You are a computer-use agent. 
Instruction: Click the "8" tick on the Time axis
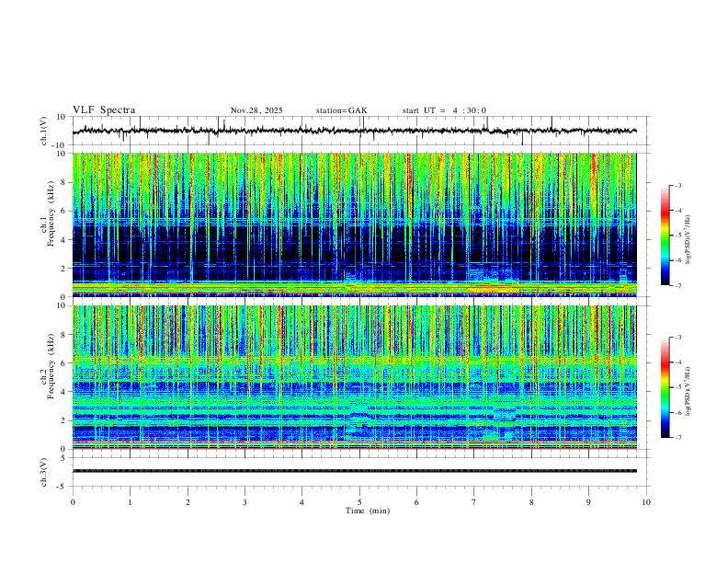(x=531, y=502)
